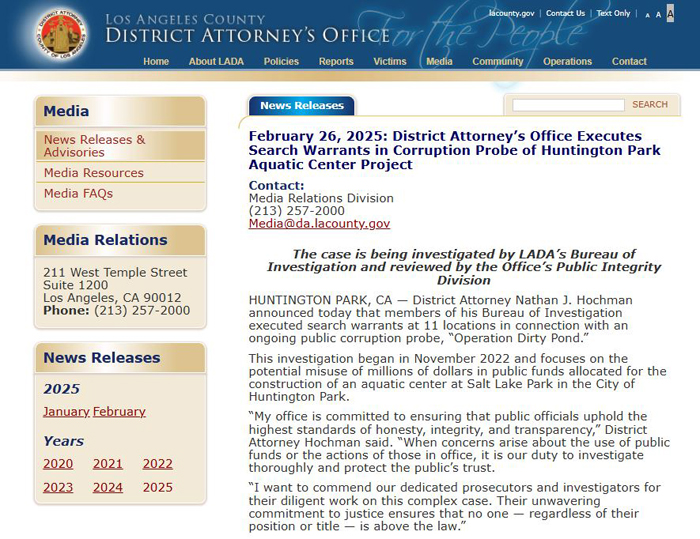This screenshot has height=539, width=700.
Task: Click the Media sidebar panel heading
Action: [120, 111]
